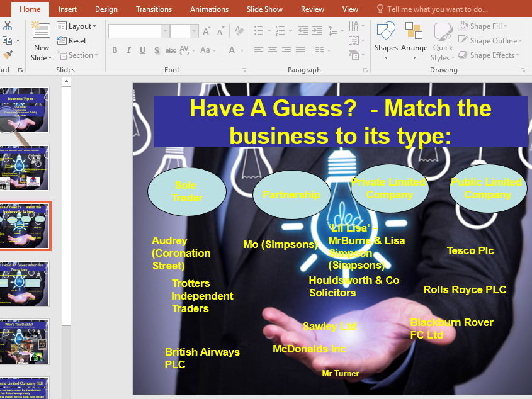Open the Section dropdown

pos(77,55)
